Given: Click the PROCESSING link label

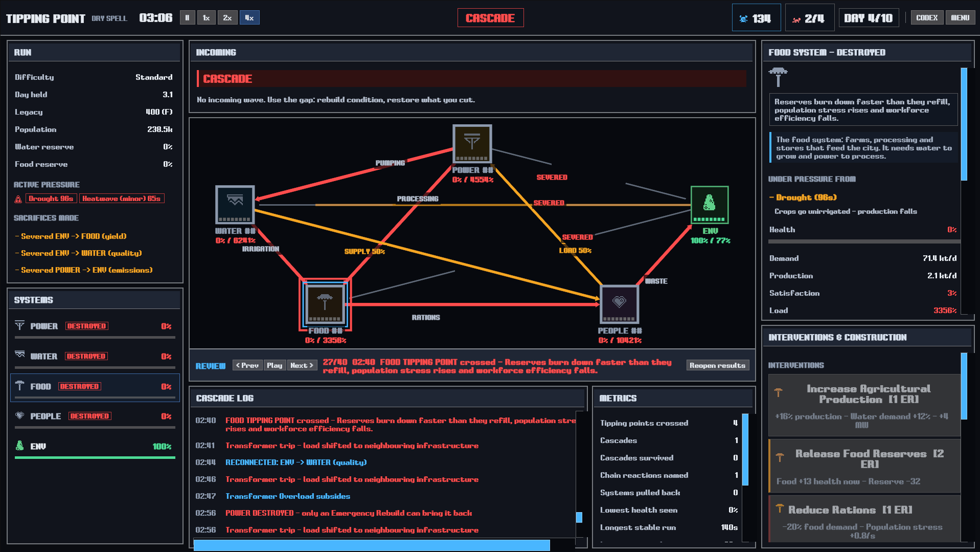Looking at the screenshot, I should [x=418, y=198].
